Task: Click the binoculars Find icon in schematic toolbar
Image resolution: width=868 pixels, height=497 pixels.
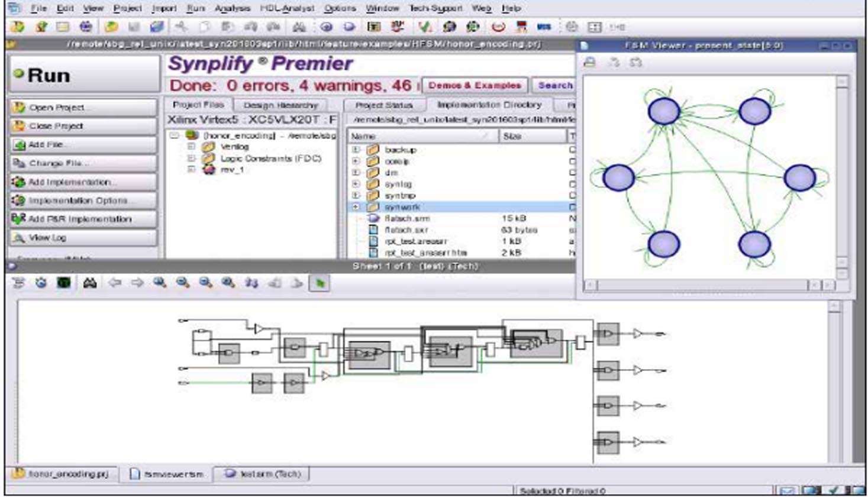Action: (89, 283)
